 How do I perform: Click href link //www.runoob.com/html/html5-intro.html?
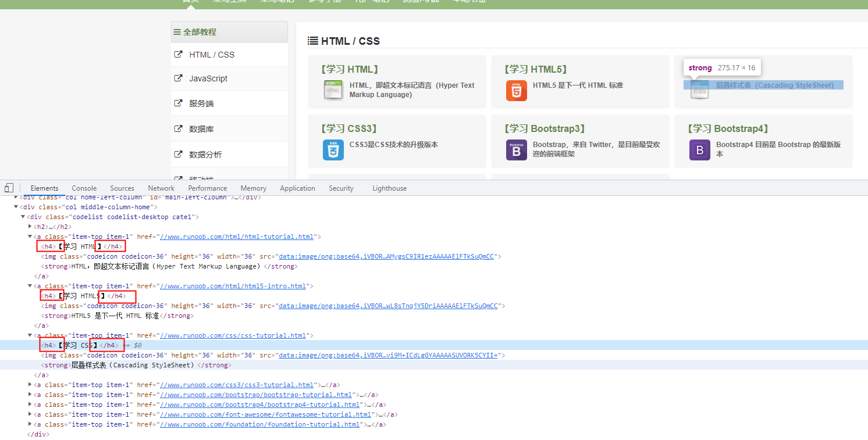pyautogui.click(x=233, y=286)
